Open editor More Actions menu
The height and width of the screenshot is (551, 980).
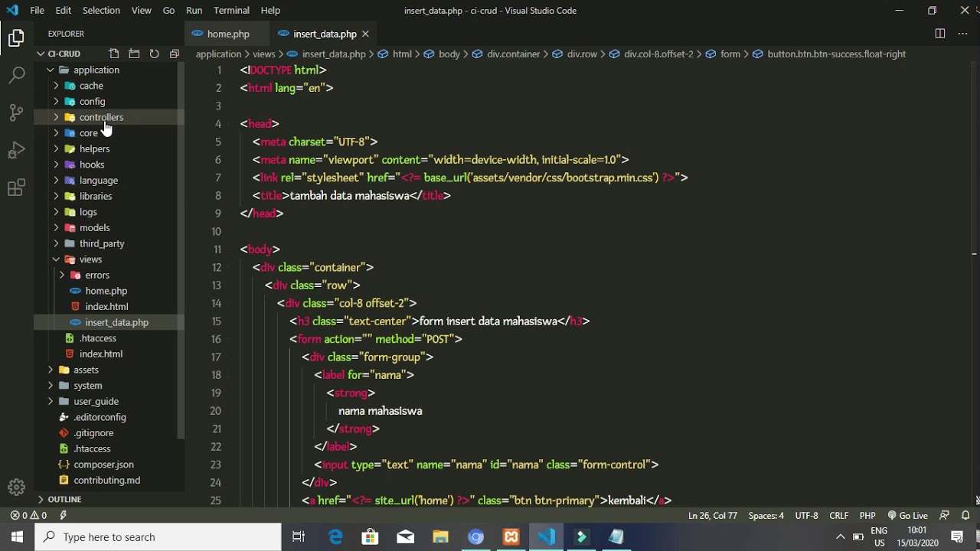tap(962, 34)
